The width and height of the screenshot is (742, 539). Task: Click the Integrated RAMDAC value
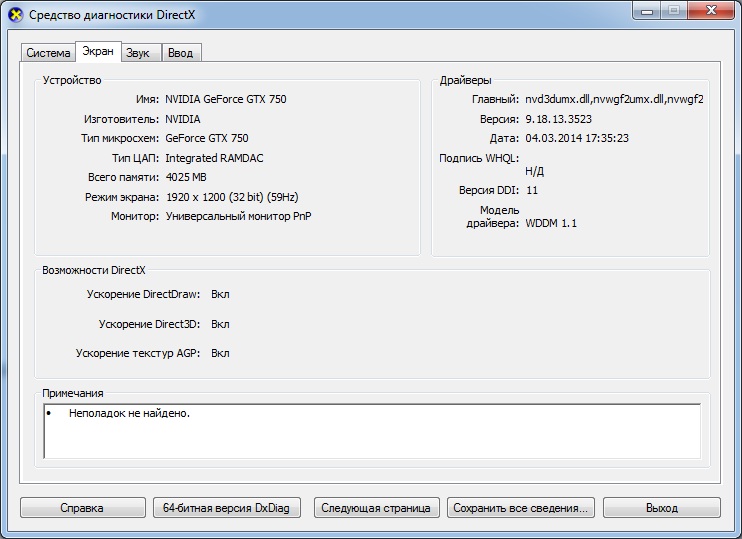coord(214,158)
